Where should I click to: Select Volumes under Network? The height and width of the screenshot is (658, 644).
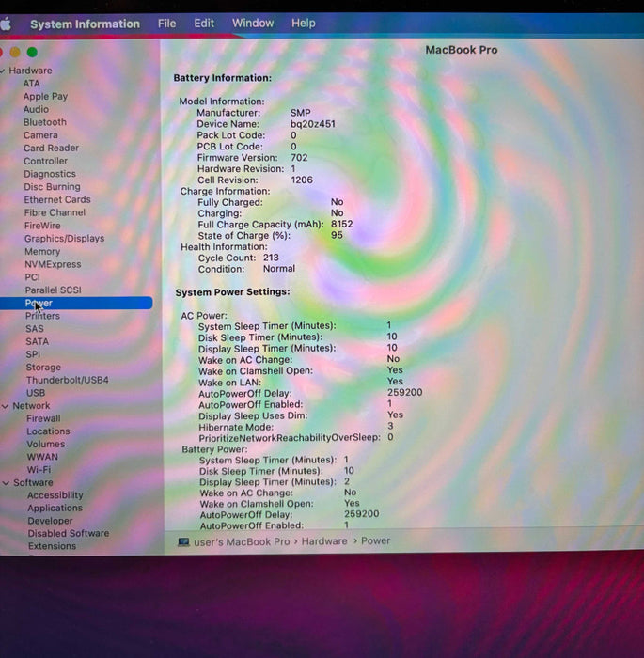click(x=46, y=444)
